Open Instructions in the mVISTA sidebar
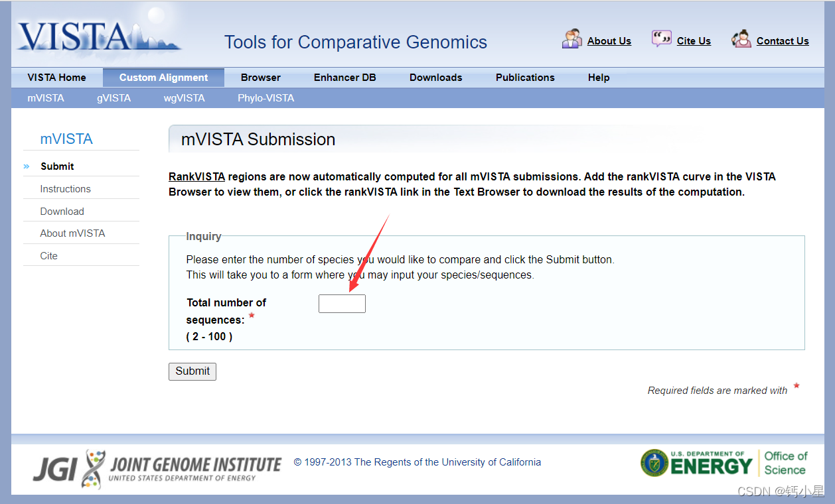835x504 pixels. [65, 189]
